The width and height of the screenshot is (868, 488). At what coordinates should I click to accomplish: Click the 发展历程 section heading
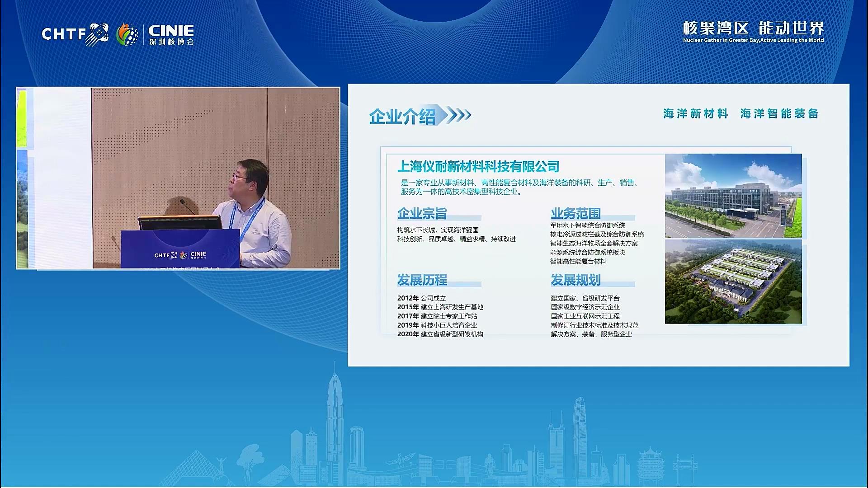tap(422, 280)
